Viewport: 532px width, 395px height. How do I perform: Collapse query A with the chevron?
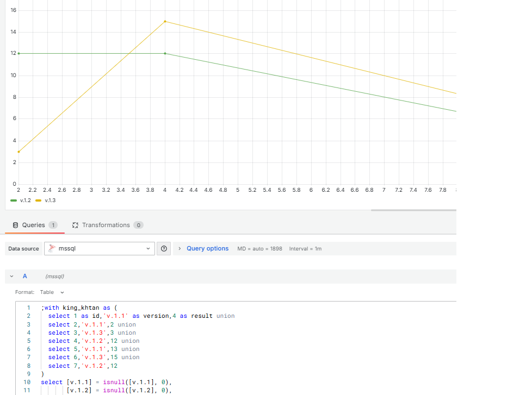[12, 277]
